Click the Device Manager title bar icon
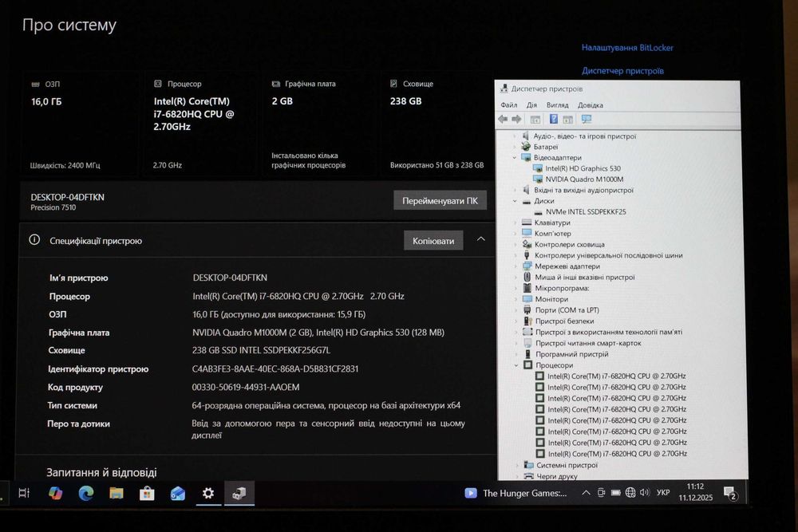The image size is (798, 532). click(504, 89)
